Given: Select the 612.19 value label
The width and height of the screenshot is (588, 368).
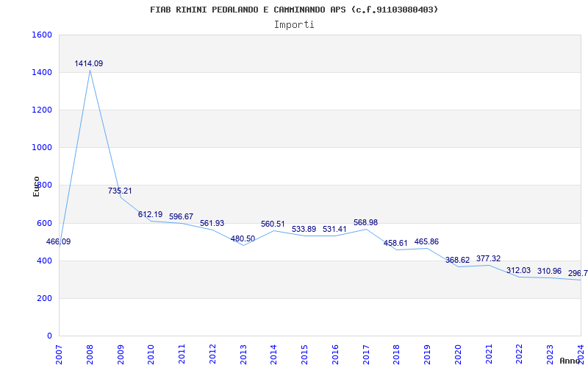Looking at the screenshot, I should (151, 214).
